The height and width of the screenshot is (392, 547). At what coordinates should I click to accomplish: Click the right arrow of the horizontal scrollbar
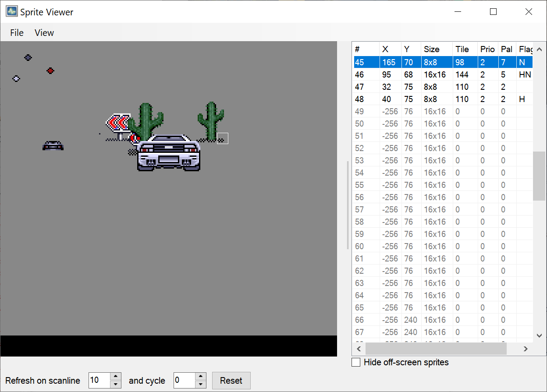tap(525, 349)
